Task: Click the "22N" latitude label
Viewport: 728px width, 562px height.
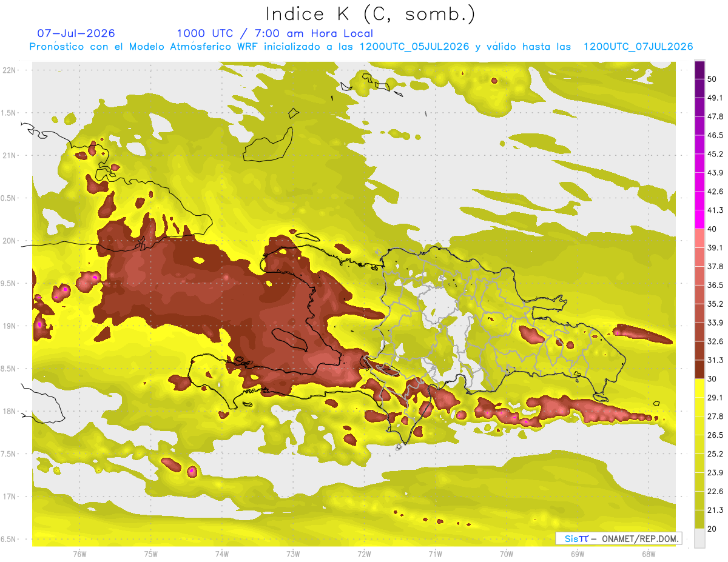Action: point(10,70)
